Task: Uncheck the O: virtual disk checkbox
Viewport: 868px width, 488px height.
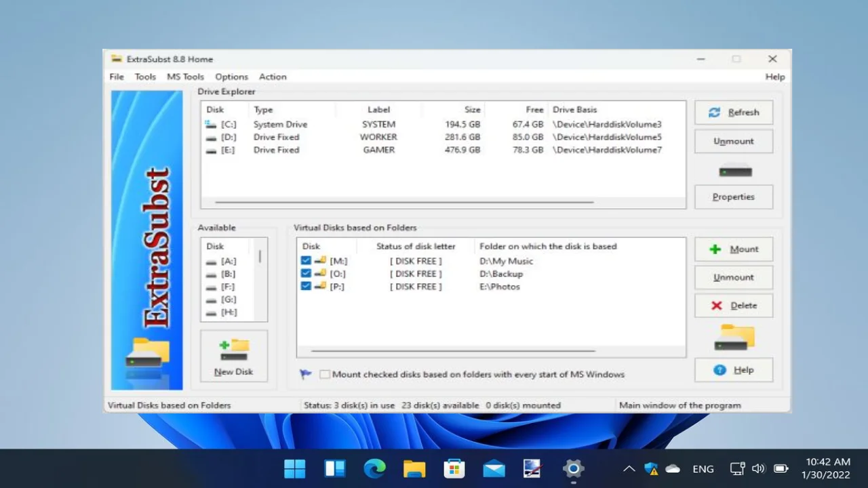Action: click(306, 274)
